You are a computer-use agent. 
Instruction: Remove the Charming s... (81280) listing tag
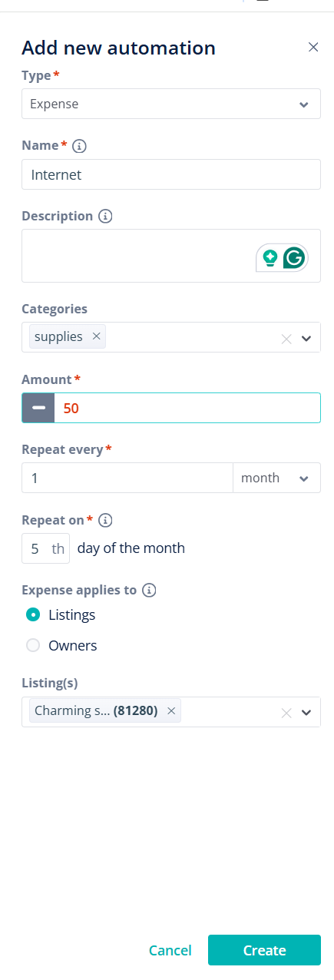pos(171,711)
